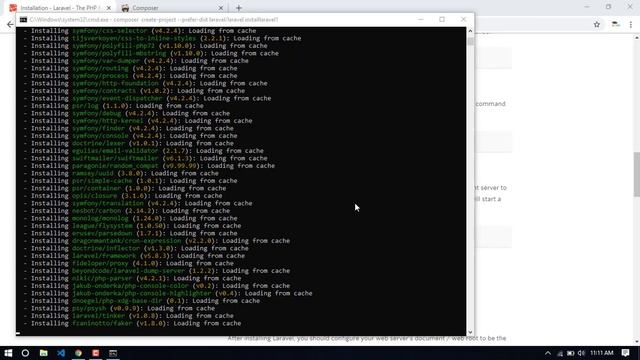Click the nikic/php-parser install line

coord(132,278)
